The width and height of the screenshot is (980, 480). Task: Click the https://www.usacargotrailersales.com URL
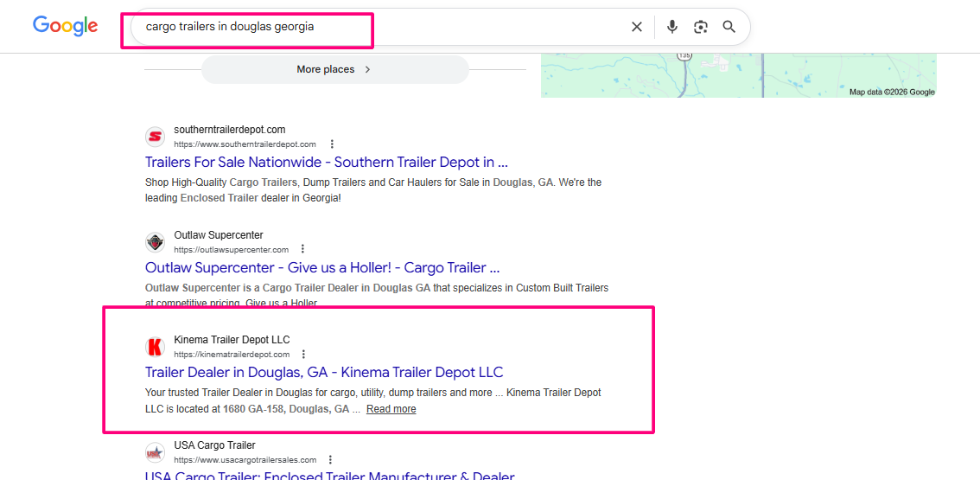[245, 459]
